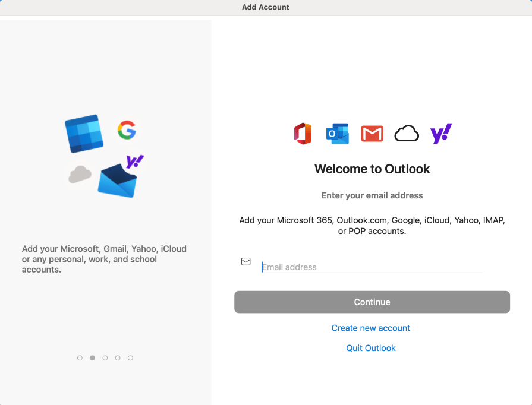This screenshot has width=532, height=405.
Task: Select the last carousel dot
Action: tap(130, 357)
